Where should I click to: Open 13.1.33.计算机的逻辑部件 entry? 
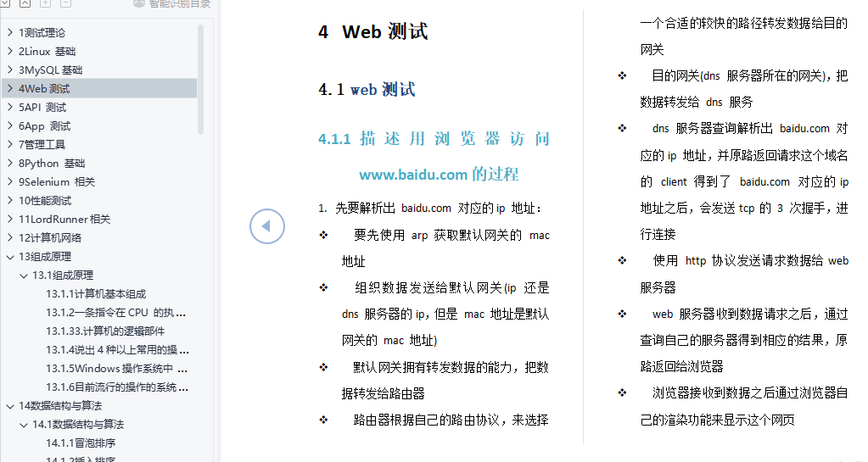(x=105, y=331)
